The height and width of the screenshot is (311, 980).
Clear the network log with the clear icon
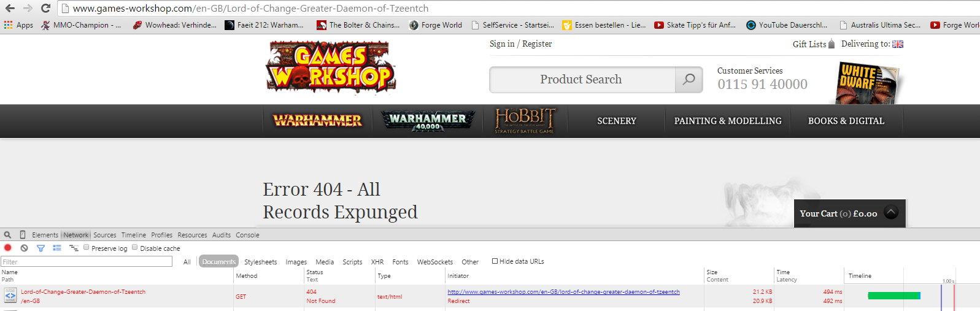(x=24, y=248)
